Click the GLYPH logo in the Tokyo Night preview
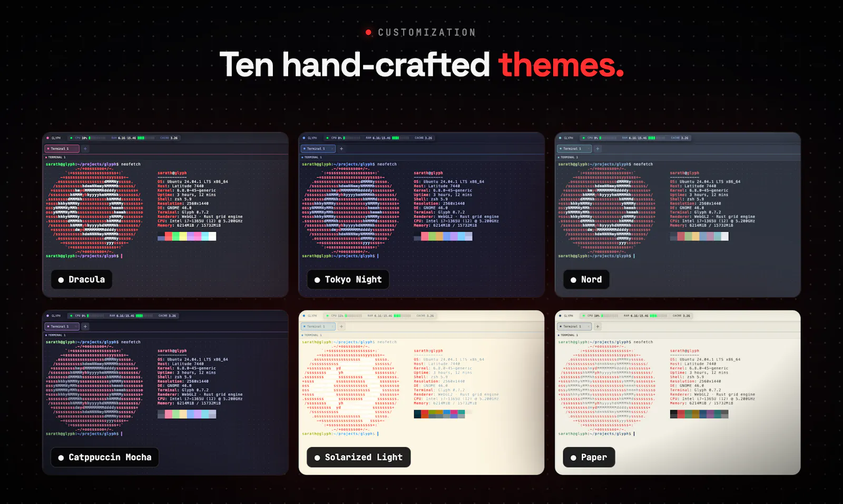The image size is (843, 504). 310,138
